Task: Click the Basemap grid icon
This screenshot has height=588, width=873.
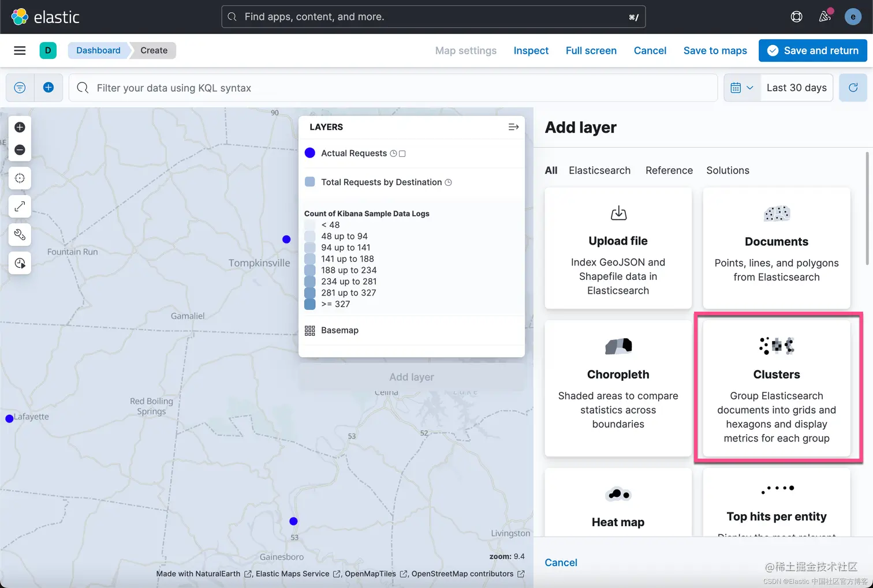Action: coord(310,331)
